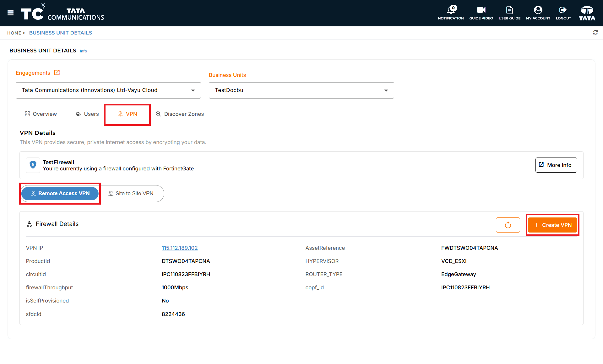Click the TestFirewall shield icon
603x364 pixels.
[33, 165]
